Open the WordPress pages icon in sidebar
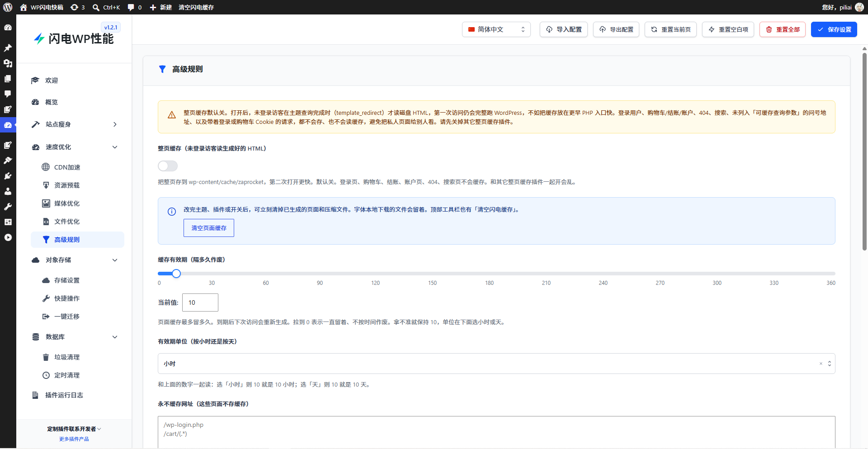 click(8, 79)
